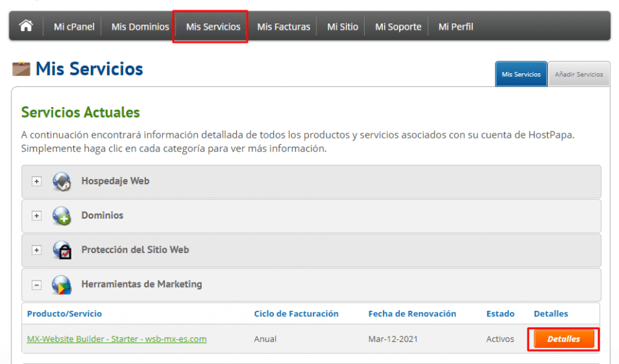This screenshot has width=619, height=364.
Task: Click the Producto/Servicio column header
Action: pos(65,314)
